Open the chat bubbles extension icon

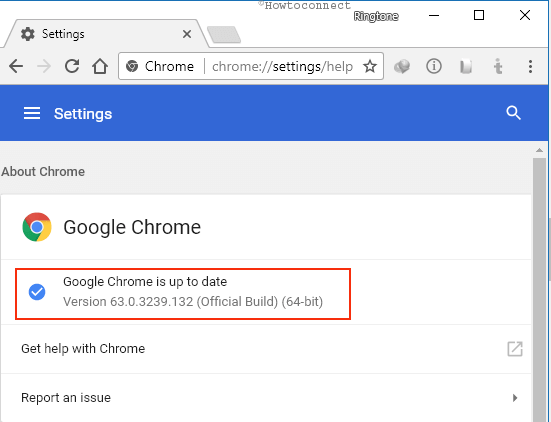402,66
